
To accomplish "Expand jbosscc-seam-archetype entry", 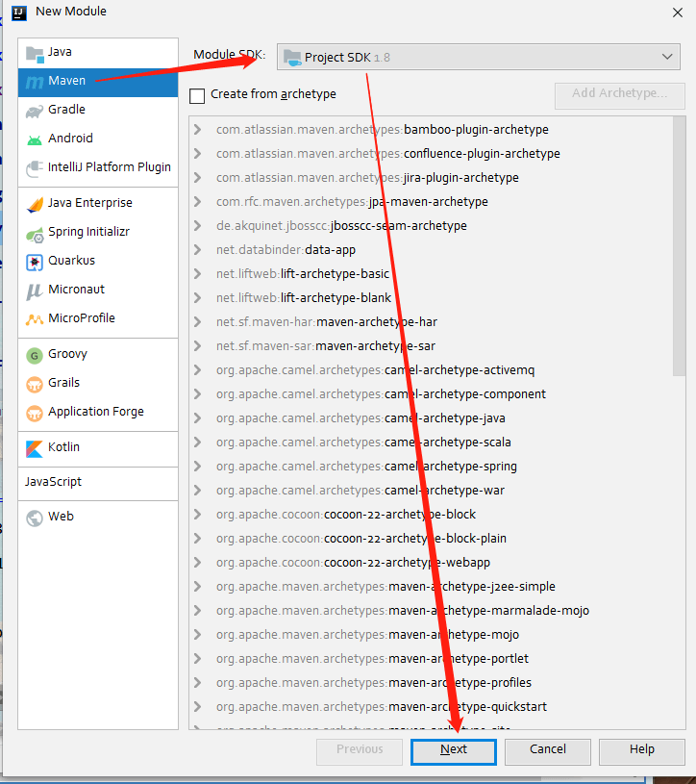I will point(197,225).
